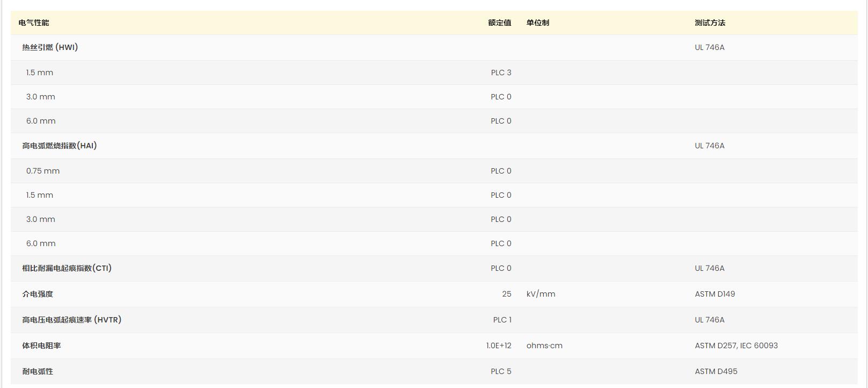The width and height of the screenshot is (868, 388).
Task: Select the ASTM D149 test method
Action: (x=714, y=294)
